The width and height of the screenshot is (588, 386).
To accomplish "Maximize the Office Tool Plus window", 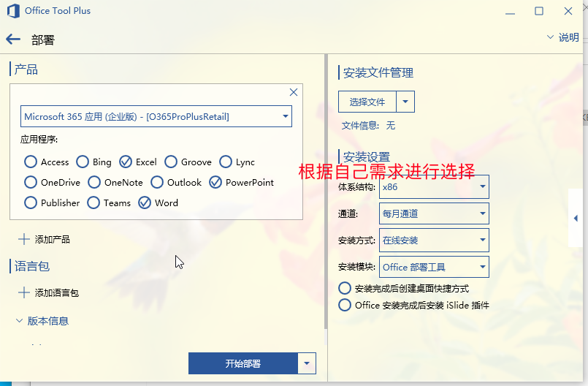I will (539, 11).
